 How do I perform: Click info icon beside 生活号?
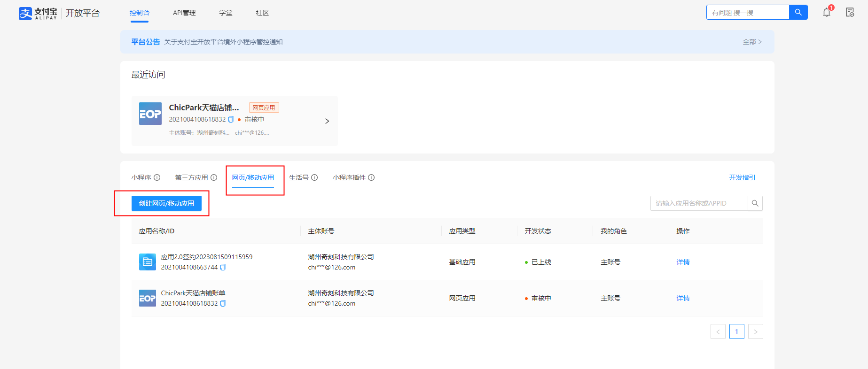(314, 177)
